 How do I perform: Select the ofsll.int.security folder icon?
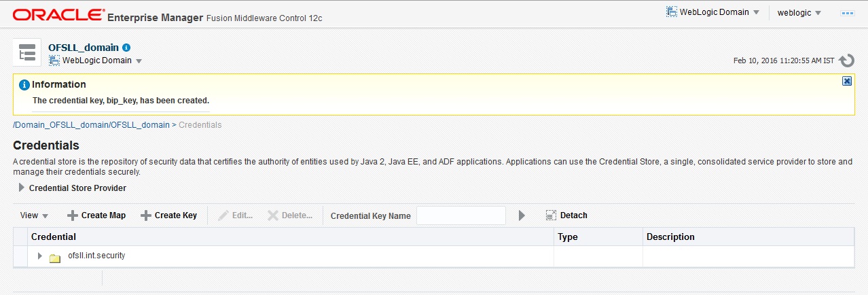55,257
